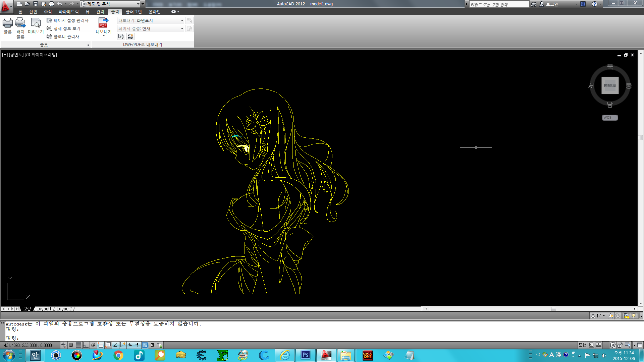Viewport: 644px width, 362px height.
Task: Click the Plot printer icon
Action: click(7, 23)
